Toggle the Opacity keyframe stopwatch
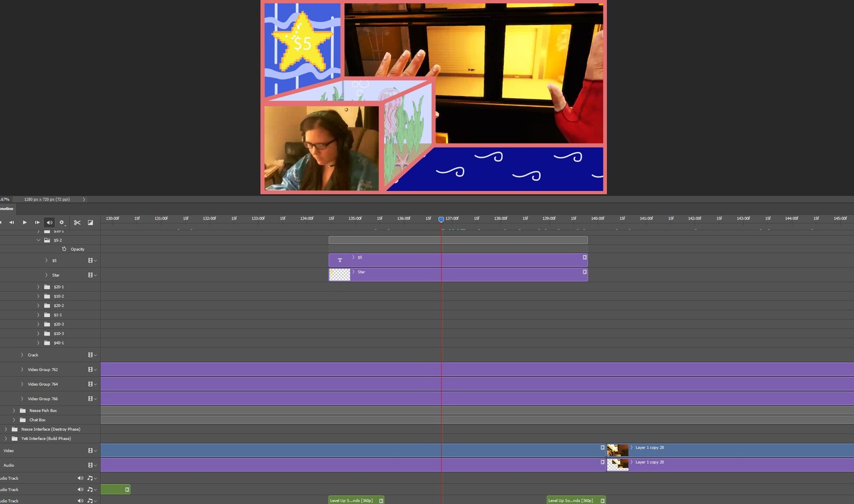This screenshot has height=504, width=854. [64, 249]
